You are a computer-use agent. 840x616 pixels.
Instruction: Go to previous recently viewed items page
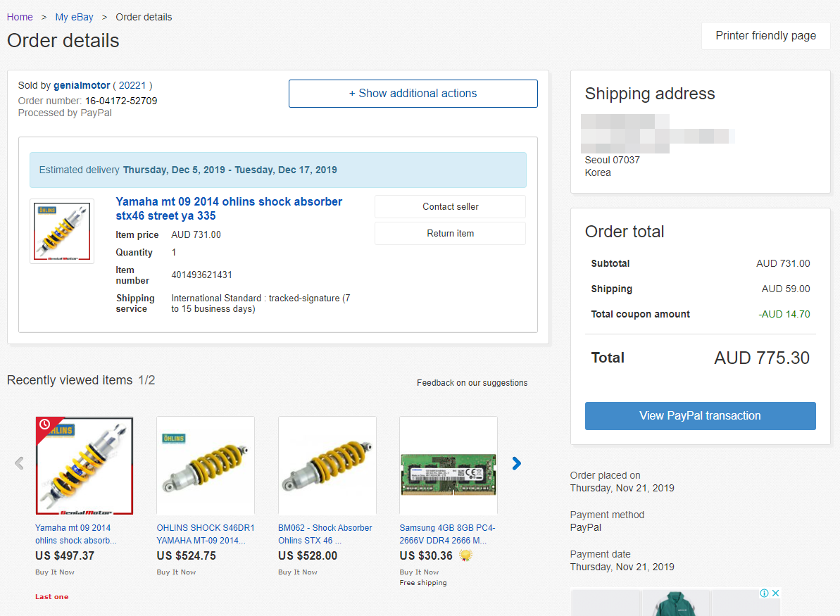[19, 463]
